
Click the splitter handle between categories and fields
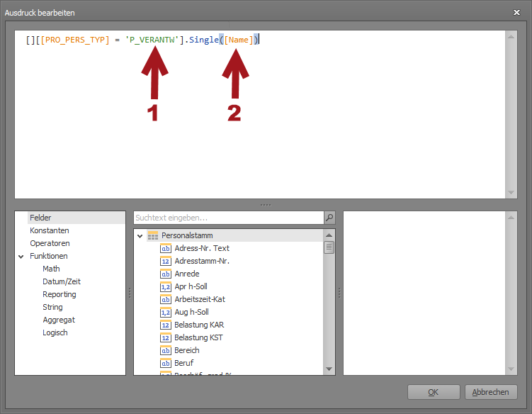[130, 293]
